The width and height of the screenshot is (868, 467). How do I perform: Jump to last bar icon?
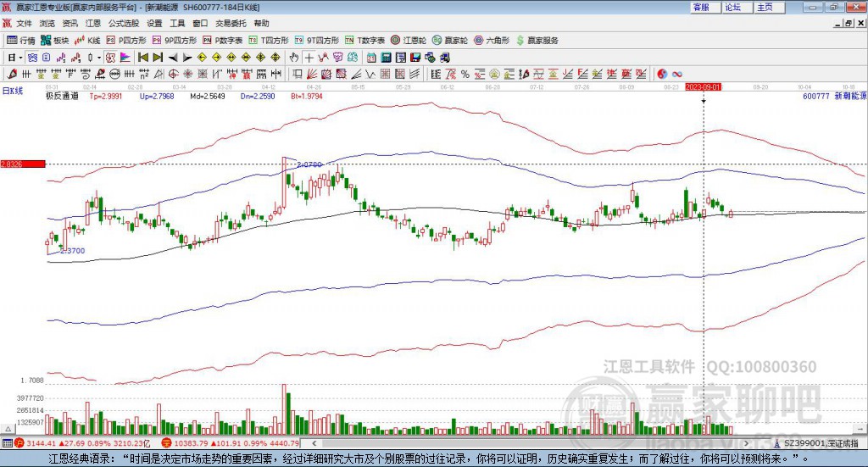pyautogui.click(x=158, y=58)
